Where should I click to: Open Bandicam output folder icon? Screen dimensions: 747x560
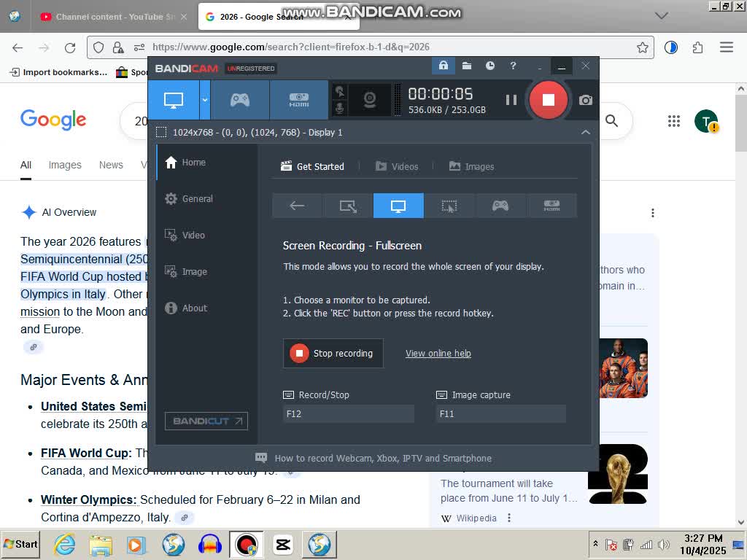(x=467, y=66)
